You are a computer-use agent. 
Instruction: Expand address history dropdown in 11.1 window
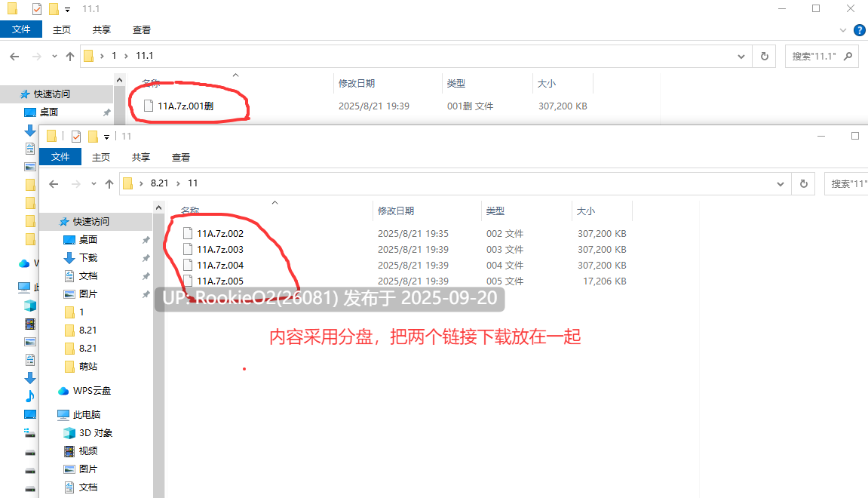pos(741,56)
